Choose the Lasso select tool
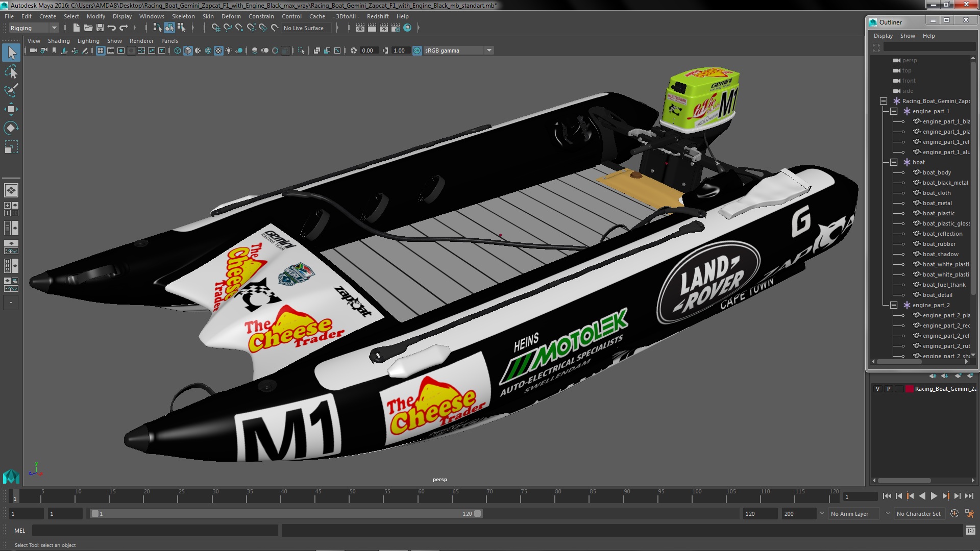The height and width of the screenshot is (551, 980). [x=11, y=71]
